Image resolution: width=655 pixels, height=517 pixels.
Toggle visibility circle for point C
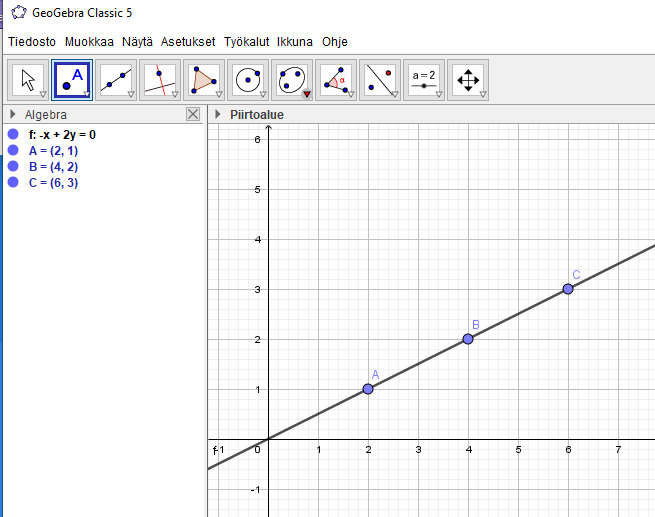(x=13, y=182)
